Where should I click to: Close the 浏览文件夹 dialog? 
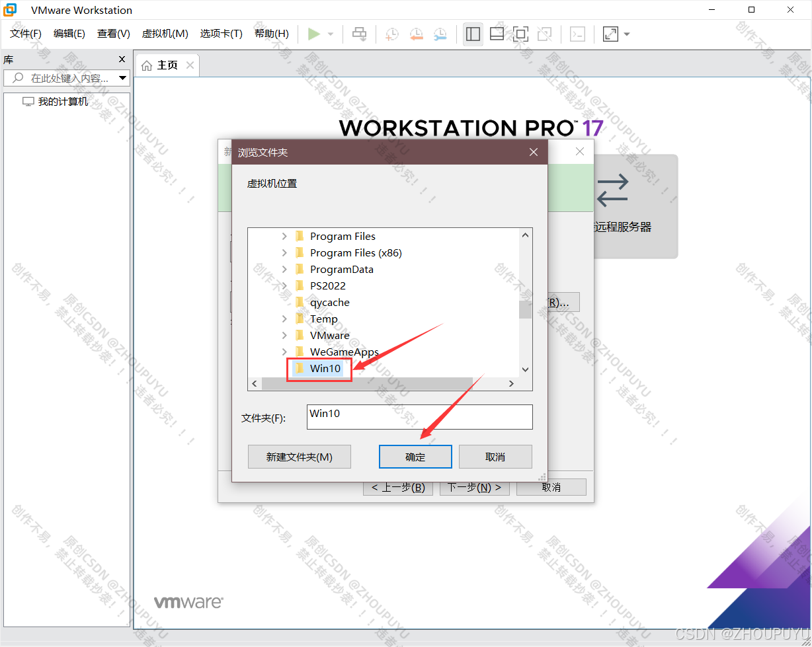tap(534, 153)
